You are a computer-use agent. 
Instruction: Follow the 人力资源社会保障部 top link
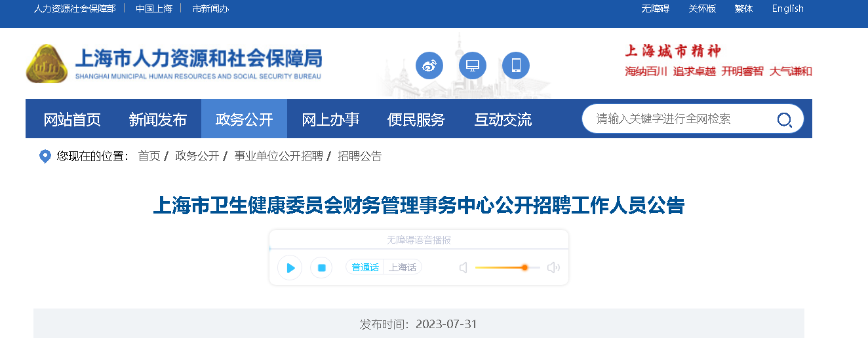pos(74,9)
